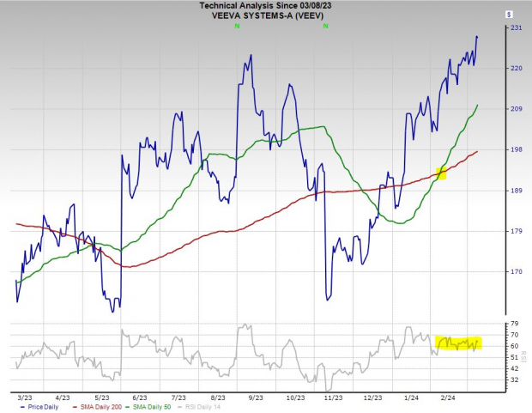The height and width of the screenshot is (413, 532).
Task: Select the yellow-highlighted RSI region
Action: 458,343
